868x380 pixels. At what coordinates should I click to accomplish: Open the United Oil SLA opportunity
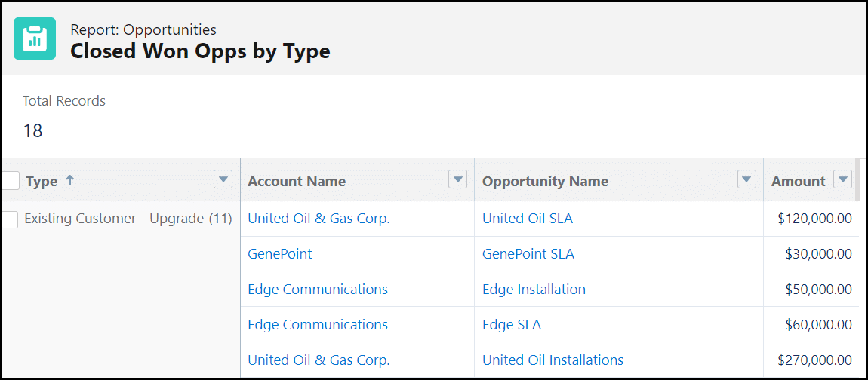click(x=528, y=219)
